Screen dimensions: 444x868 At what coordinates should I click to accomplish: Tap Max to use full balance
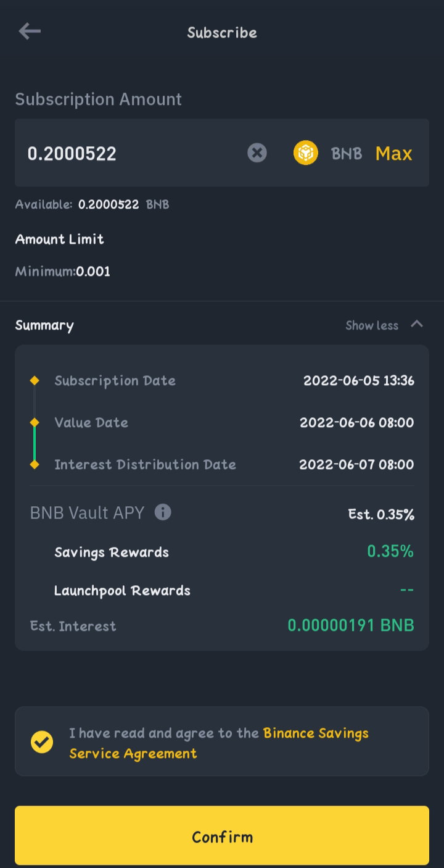[x=393, y=153]
